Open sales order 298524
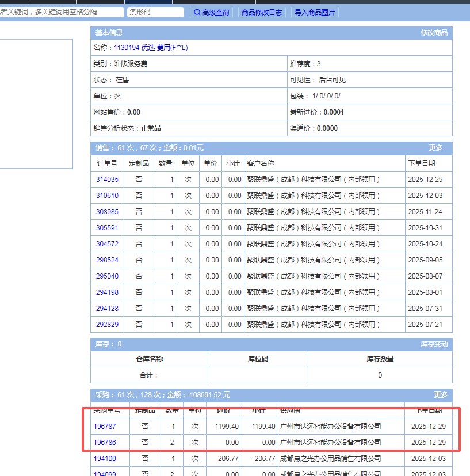Screen dimensions: 470x476 point(107,260)
